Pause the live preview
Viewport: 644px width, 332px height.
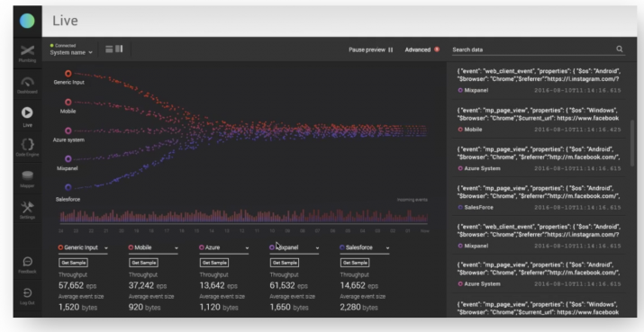click(371, 49)
